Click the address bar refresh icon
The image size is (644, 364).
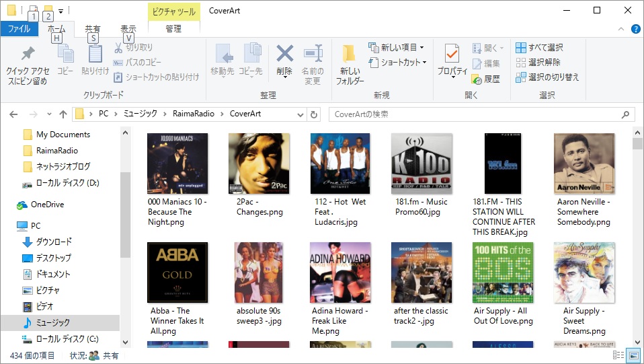(x=314, y=115)
